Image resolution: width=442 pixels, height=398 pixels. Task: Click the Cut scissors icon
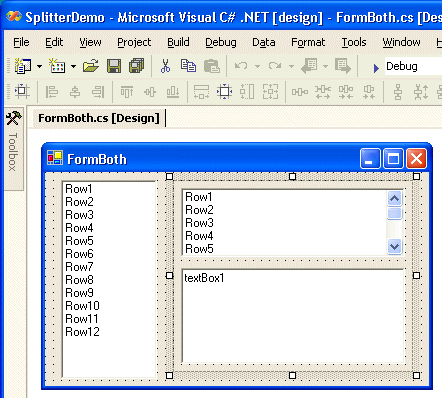pyautogui.click(x=165, y=66)
